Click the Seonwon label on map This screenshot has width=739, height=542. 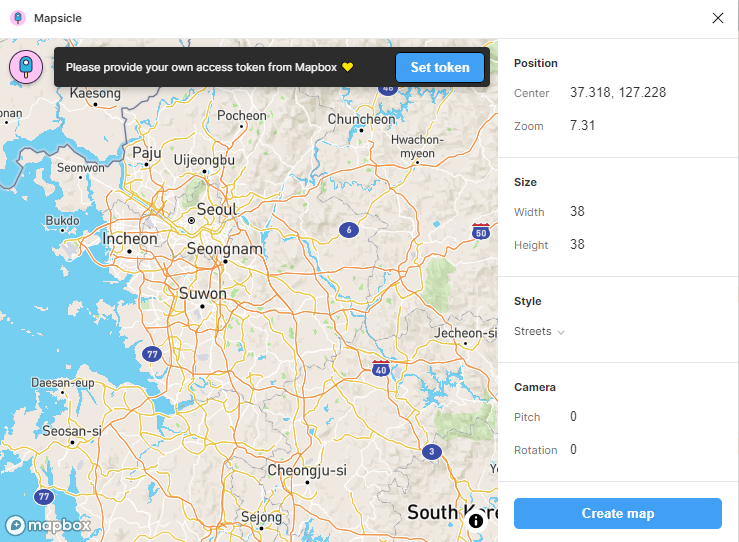point(81,167)
